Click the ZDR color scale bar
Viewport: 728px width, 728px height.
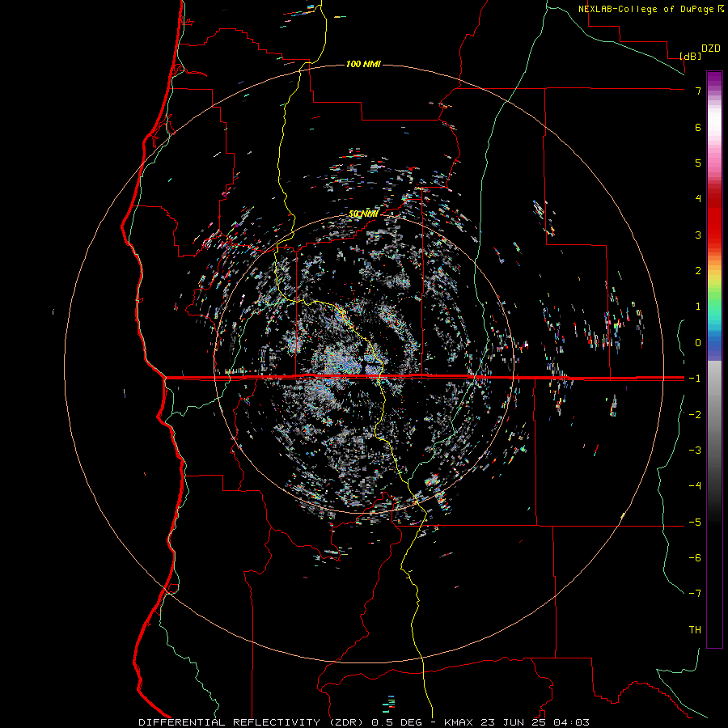click(x=714, y=359)
